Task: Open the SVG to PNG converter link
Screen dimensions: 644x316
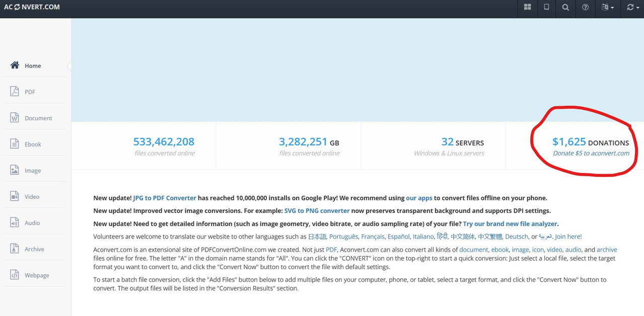Action: pyautogui.click(x=317, y=211)
